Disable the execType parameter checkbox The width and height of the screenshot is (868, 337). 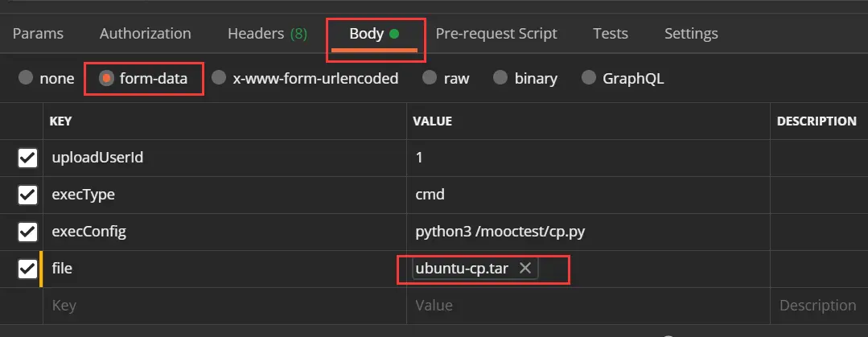pyautogui.click(x=27, y=195)
